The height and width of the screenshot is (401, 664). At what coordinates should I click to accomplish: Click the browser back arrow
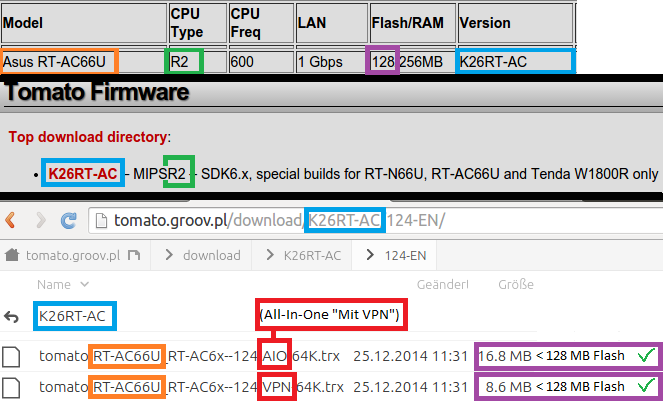(x=10, y=220)
